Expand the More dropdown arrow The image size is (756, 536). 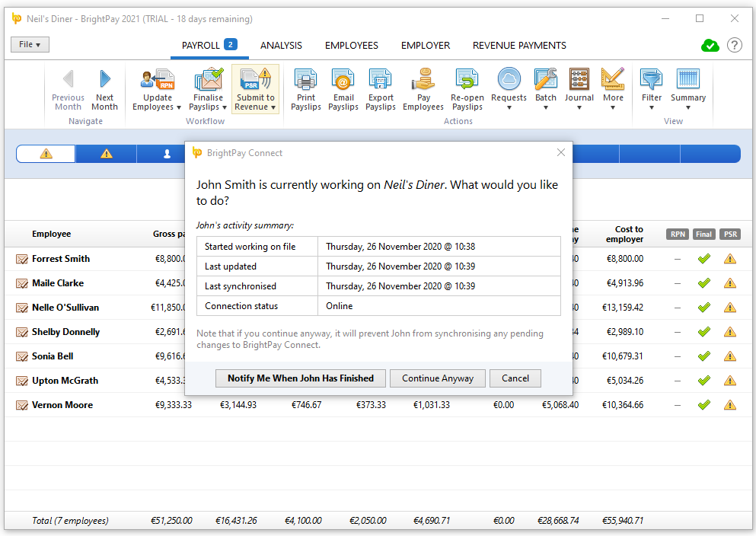[613, 108]
